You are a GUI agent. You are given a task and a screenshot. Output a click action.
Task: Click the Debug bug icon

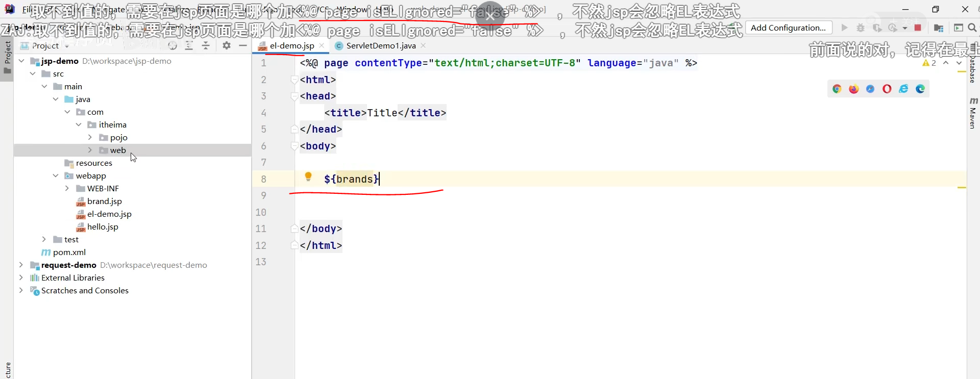tap(861, 28)
